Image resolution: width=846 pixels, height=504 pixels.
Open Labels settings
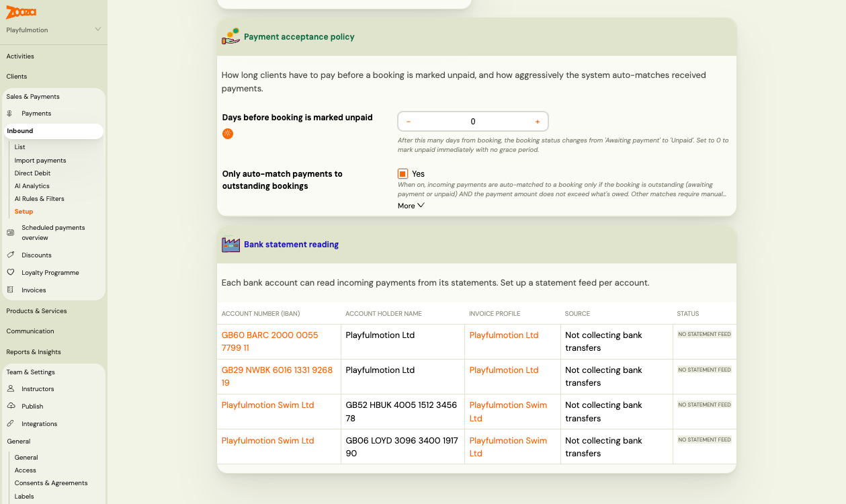click(x=24, y=497)
